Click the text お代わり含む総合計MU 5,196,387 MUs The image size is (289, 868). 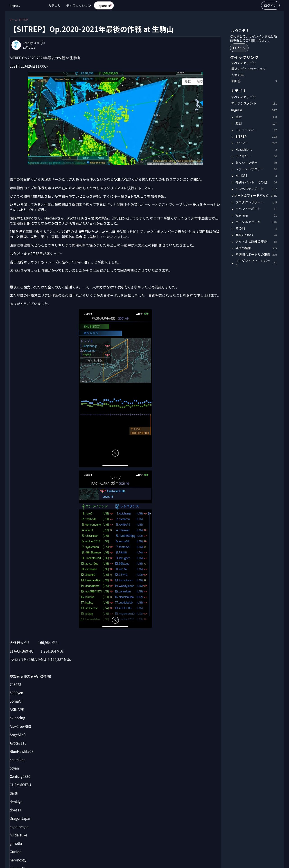click(40, 659)
